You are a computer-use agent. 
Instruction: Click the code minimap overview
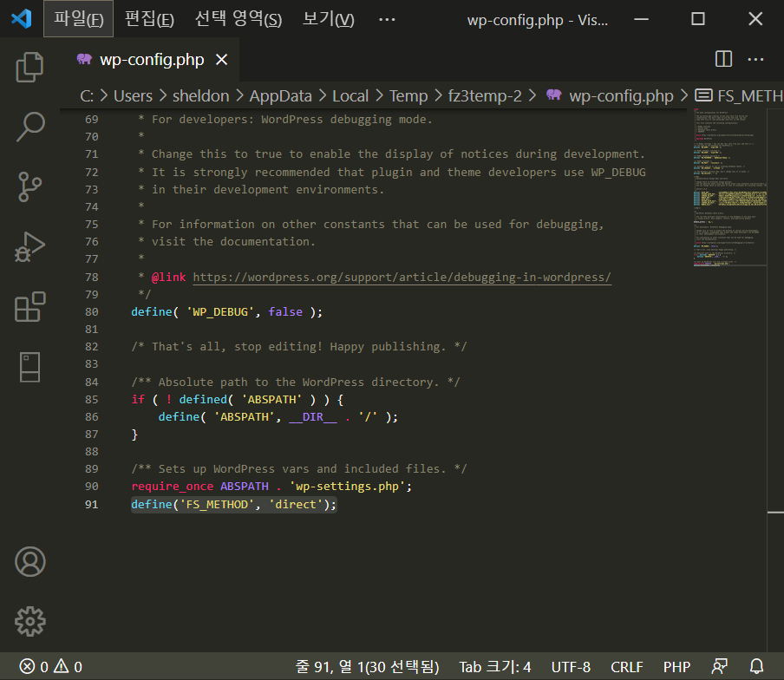point(729,188)
